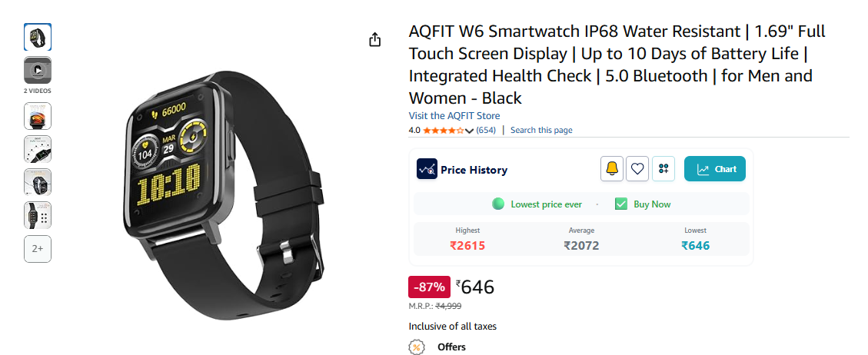
Task: Play the product video thumbnail
Action: coord(38,70)
